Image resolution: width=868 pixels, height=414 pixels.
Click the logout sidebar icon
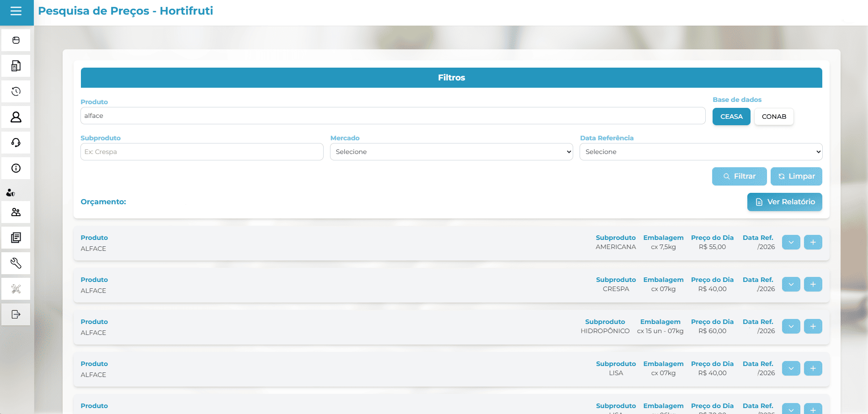pyautogui.click(x=16, y=314)
